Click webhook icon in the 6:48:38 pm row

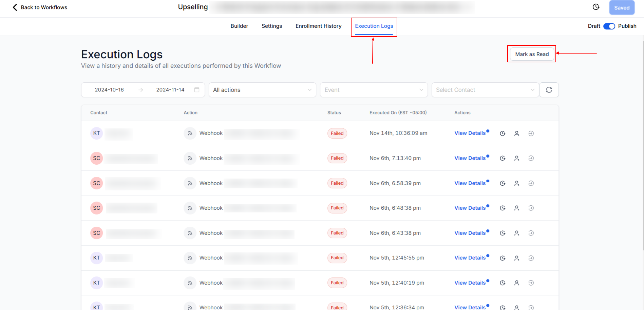[190, 208]
